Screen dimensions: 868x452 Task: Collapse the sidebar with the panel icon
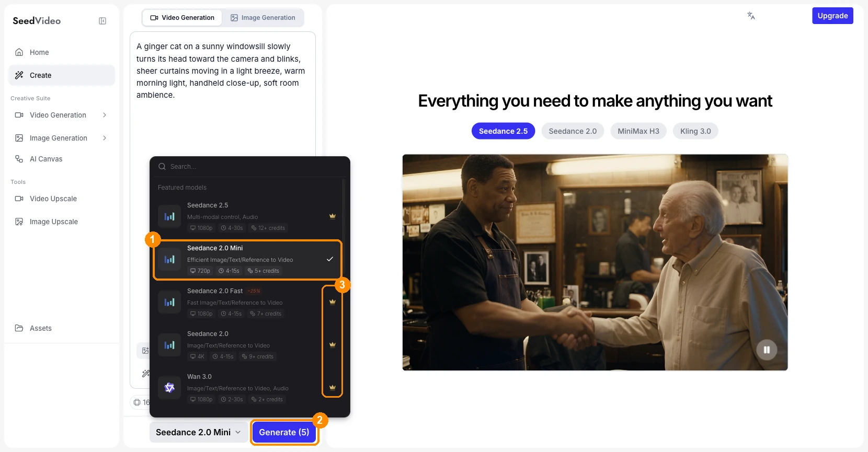pos(102,21)
